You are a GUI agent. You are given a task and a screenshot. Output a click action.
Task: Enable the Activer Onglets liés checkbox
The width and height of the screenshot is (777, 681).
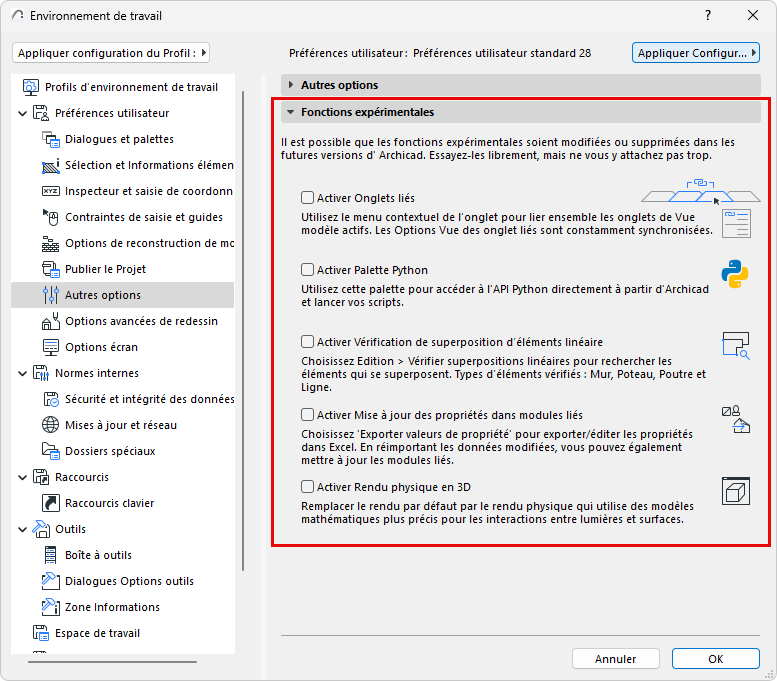click(308, 198)
